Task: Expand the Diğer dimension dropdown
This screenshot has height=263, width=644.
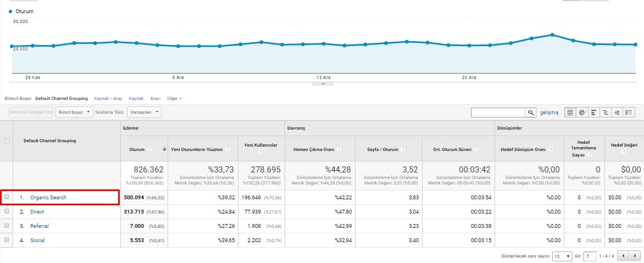Action: (x=174, y=98)
